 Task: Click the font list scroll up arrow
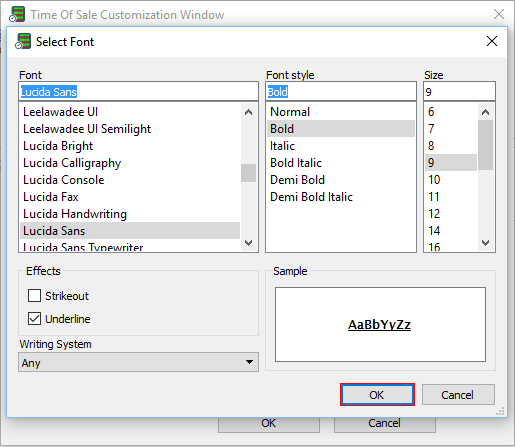[248, 112]
